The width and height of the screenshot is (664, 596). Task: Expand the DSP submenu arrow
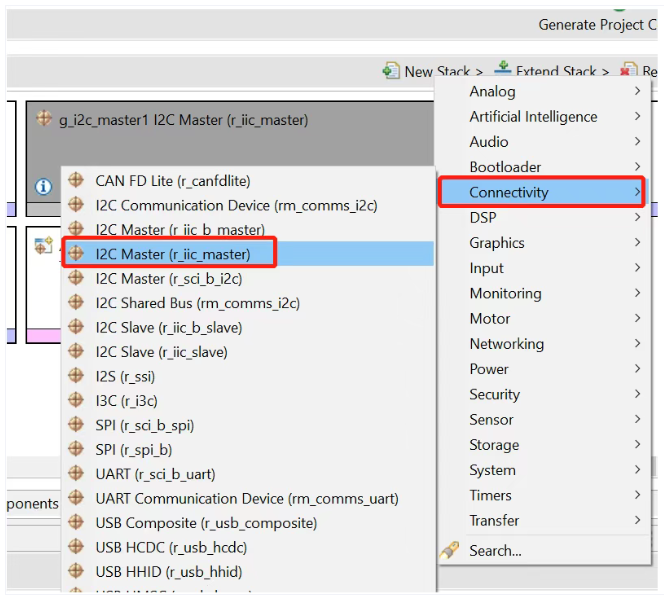tap(637, 217)
